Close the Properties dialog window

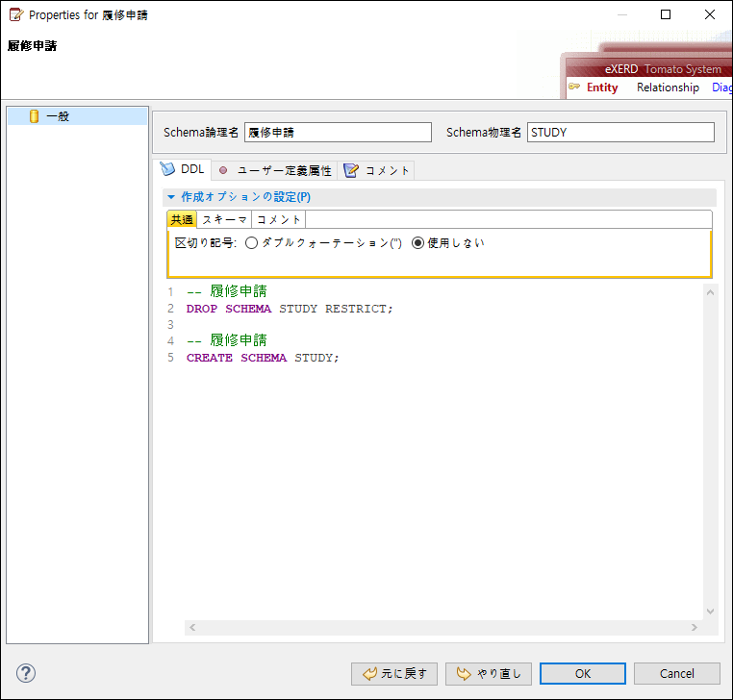(710, 14)
